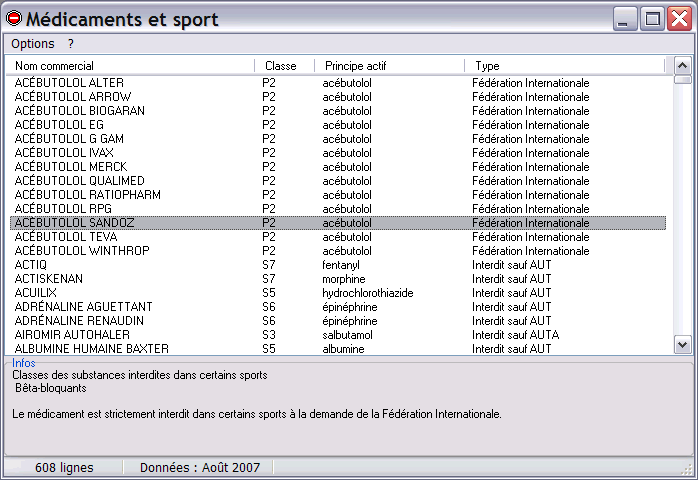
Task: Click the Bêta-bloquants info text
Action: pos(51,388)
